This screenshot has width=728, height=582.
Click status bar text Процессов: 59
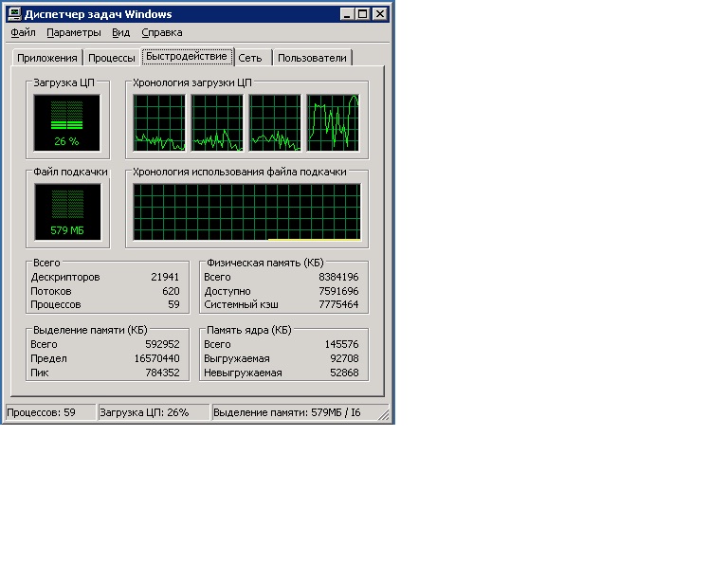pyautogui.click(x=41, y=412)
